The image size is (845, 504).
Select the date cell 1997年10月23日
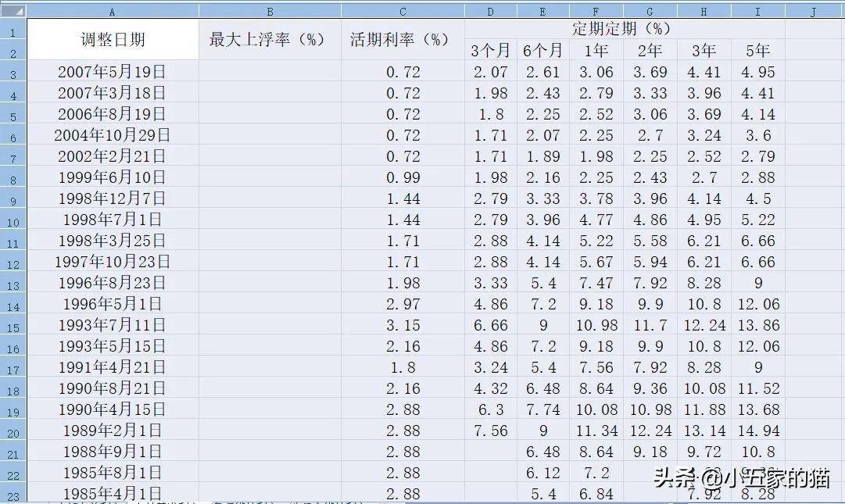point(113,261)
